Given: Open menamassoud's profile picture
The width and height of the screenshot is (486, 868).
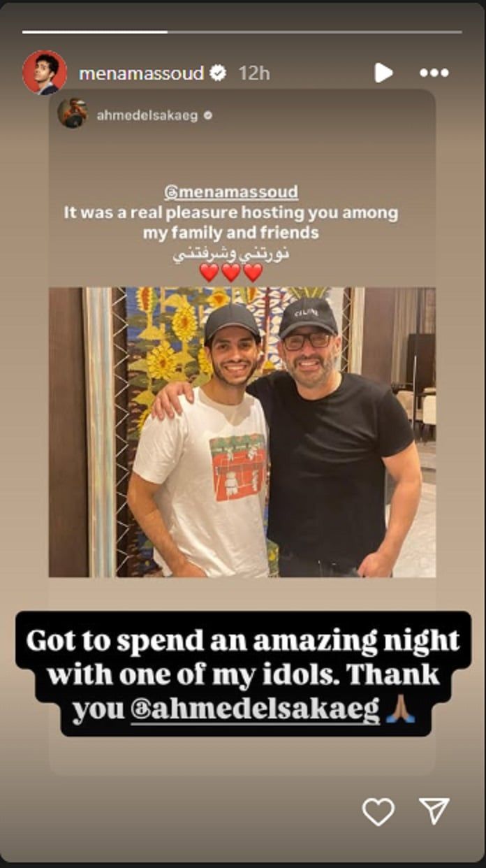Looking at the screenshot, I should [45, 73].
